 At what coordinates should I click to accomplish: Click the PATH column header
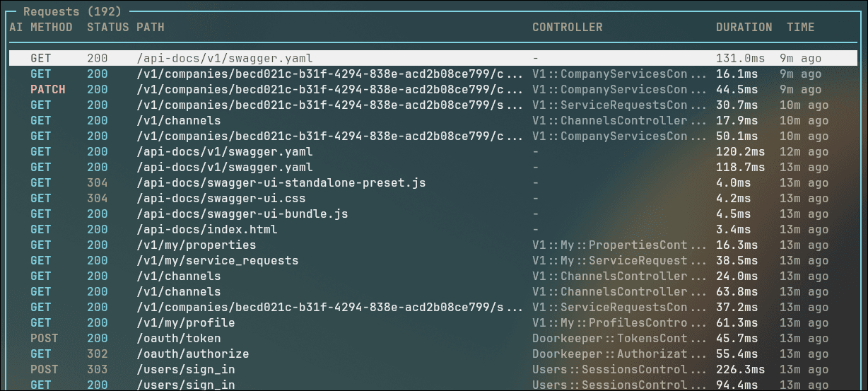pyautogui.click(x=151, y=28)
